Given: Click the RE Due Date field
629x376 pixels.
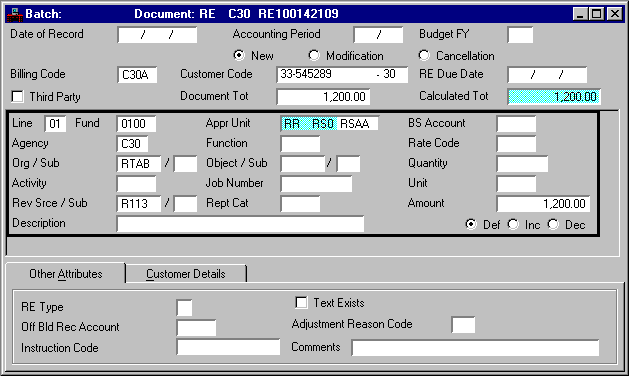Looking at the screenshot, I should [547, 75].
